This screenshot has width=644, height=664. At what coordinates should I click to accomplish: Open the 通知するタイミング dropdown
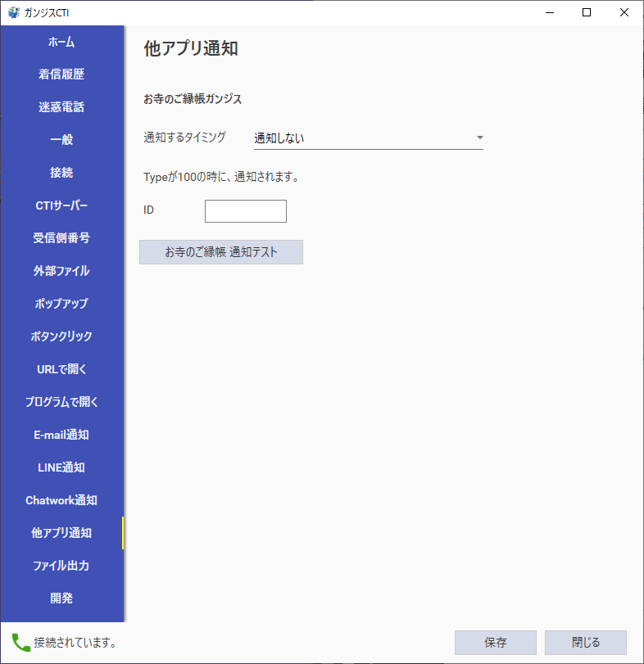(x=368, y=138)
